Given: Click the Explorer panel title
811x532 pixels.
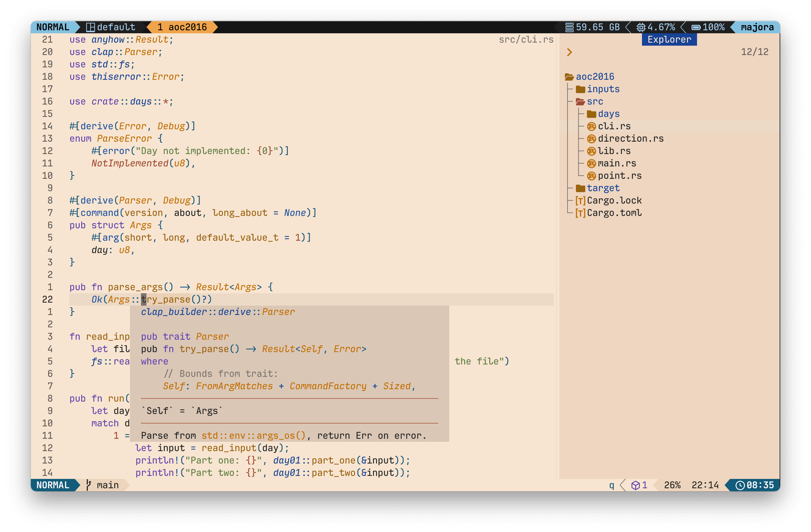Looking at the screenshot, I should [x=669, y=40].
